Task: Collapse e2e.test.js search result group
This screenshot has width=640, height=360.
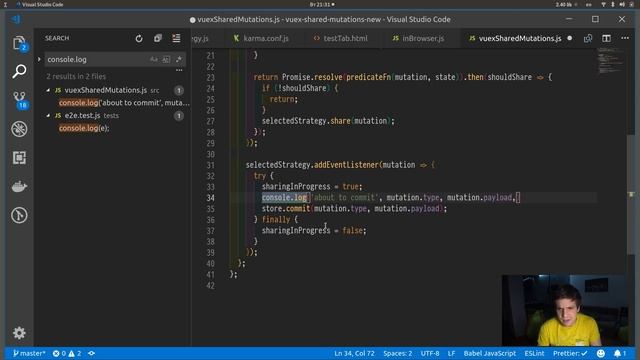Action: (x=48, y=116)
